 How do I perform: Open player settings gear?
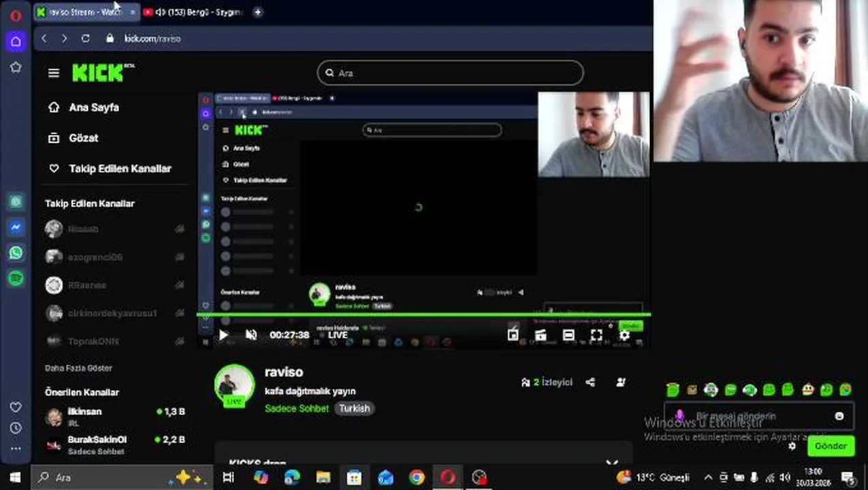coord(624,335)
